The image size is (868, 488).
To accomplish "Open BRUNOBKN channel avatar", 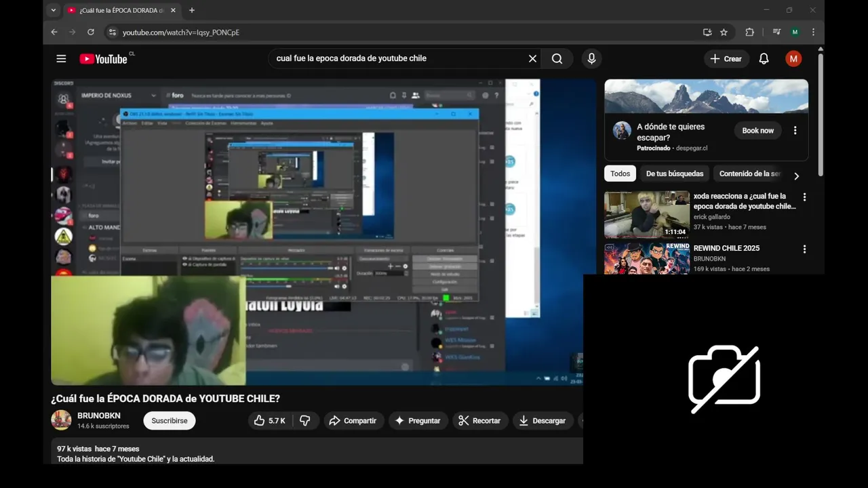I will click(61, 420).
